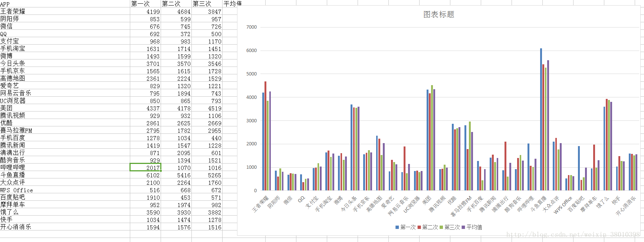Click the 摩拜单车 name cell in the table
The height and width of the screenshot is (242, 644).
coord(65,204)
